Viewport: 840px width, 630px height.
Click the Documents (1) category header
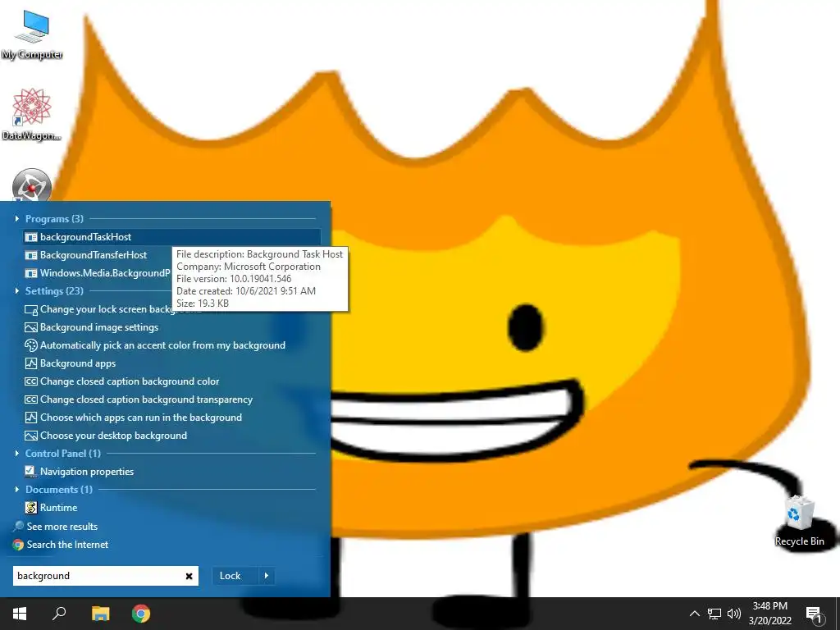pyautogui.click(x=59, y=489)
